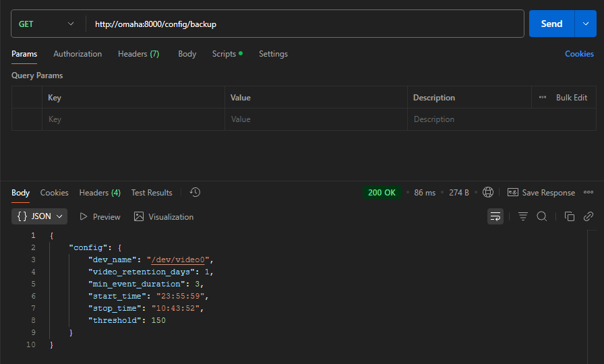The width and height of the screenshot is (604, 364).
Task: Open search in response body
Action: click(541, 216)
